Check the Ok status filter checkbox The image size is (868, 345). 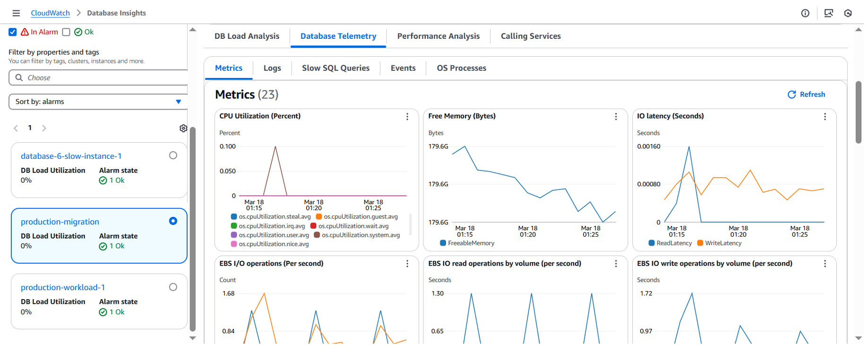[66, 32]
